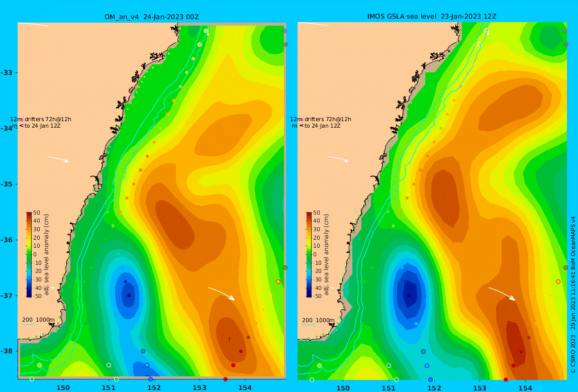The height and width of the screenshot is (392, 578).
Task: Click the magenta drifter marker beside left '12m drifters' text
Action: (x=22, y=120)
